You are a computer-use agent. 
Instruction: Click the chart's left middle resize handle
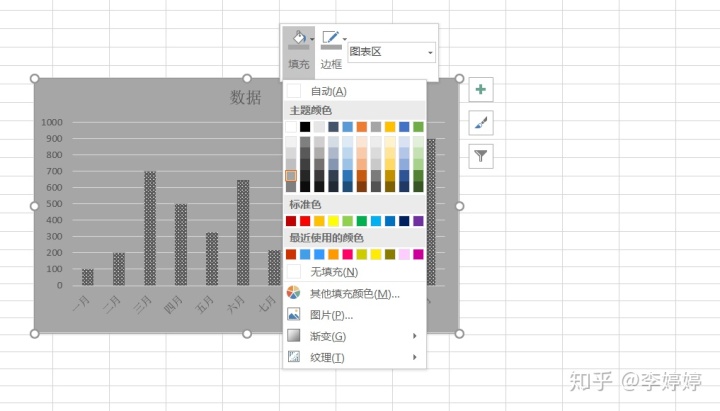34,206
